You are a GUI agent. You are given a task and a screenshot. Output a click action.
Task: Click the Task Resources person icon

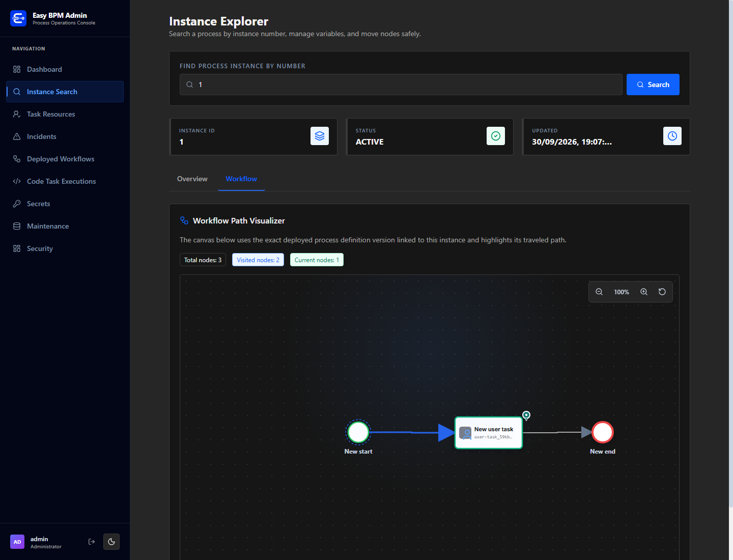coord(17,114)
